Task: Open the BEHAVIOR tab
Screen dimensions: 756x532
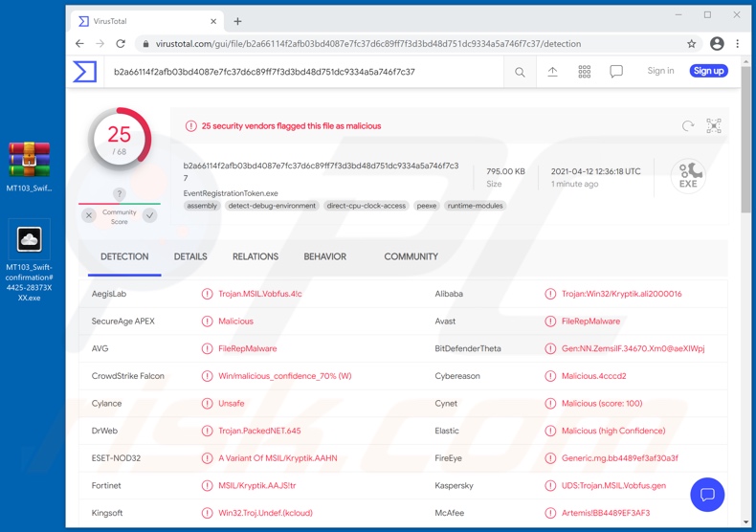Action: pos(325,256)
